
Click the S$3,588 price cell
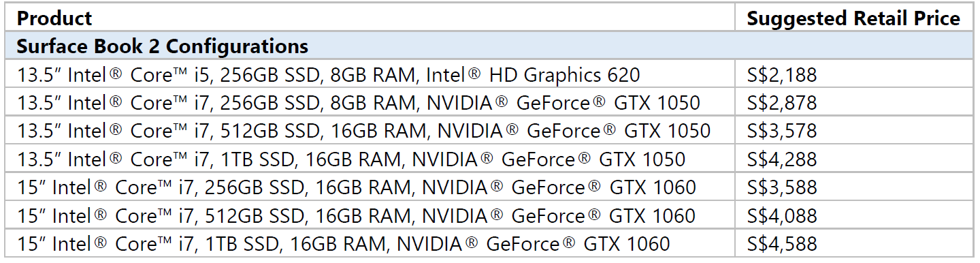[853, 187]
